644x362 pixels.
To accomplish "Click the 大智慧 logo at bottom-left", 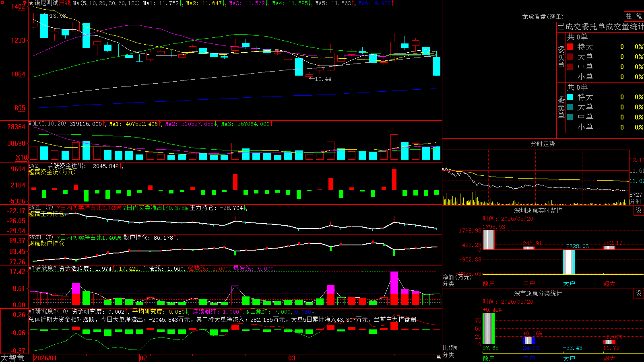I will (x=12, y=358).
